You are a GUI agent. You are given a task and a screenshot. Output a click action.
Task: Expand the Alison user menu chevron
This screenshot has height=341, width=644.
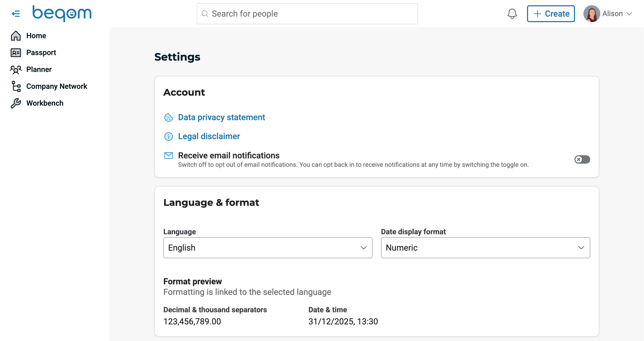coord(630,14)
